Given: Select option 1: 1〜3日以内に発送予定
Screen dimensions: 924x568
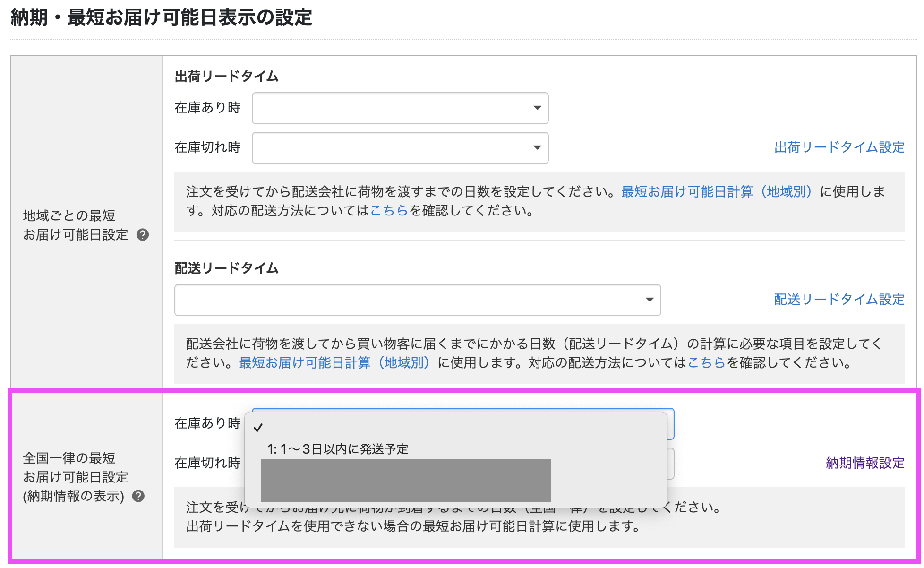Looking at the screenshot, I should 455,449.
